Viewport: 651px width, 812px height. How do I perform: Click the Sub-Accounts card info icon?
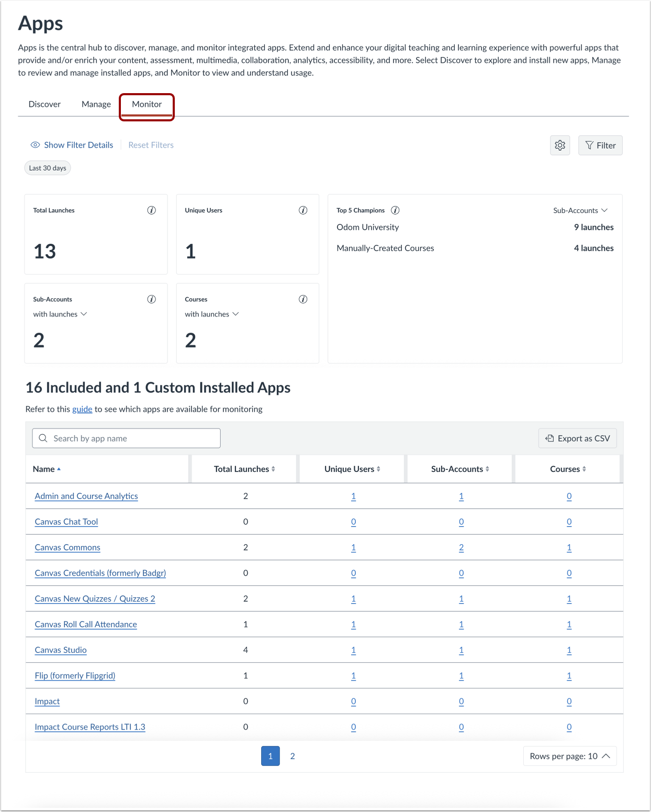click(151, 299)
